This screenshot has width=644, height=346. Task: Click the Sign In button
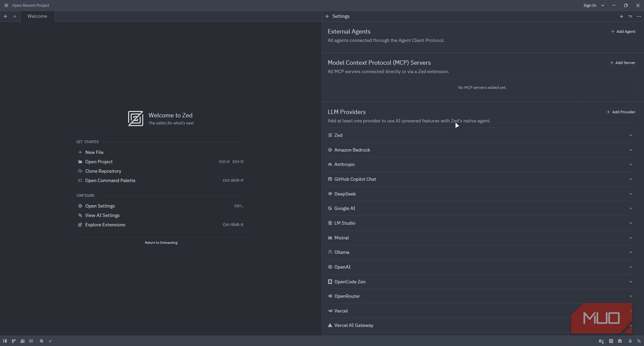[x=590, y=5]
